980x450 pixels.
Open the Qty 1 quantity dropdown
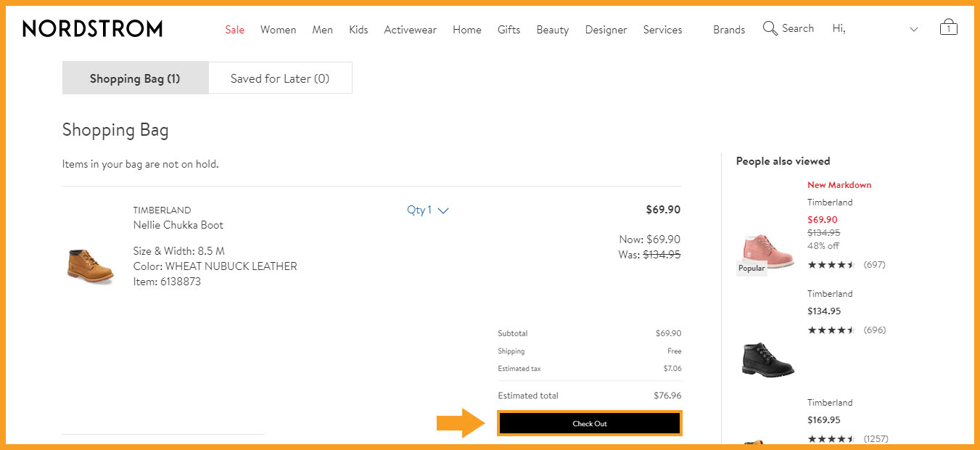pyautogui.click(x=428, y=210)
